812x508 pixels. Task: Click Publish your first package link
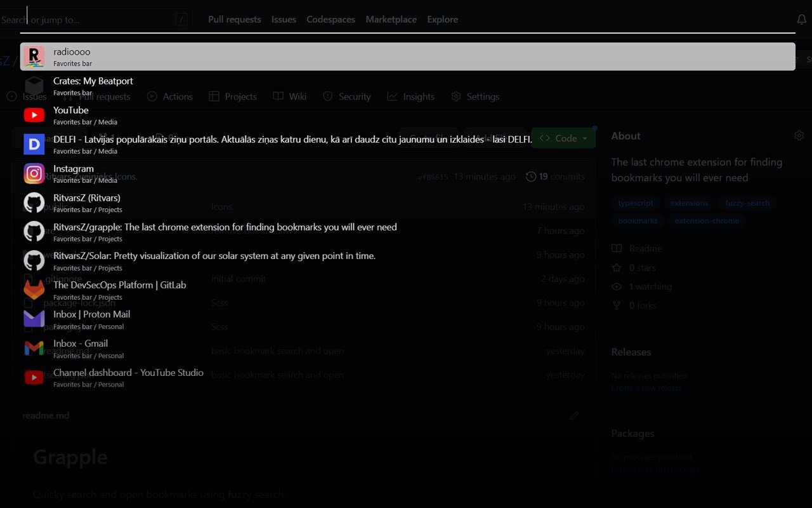pos(656,469)
